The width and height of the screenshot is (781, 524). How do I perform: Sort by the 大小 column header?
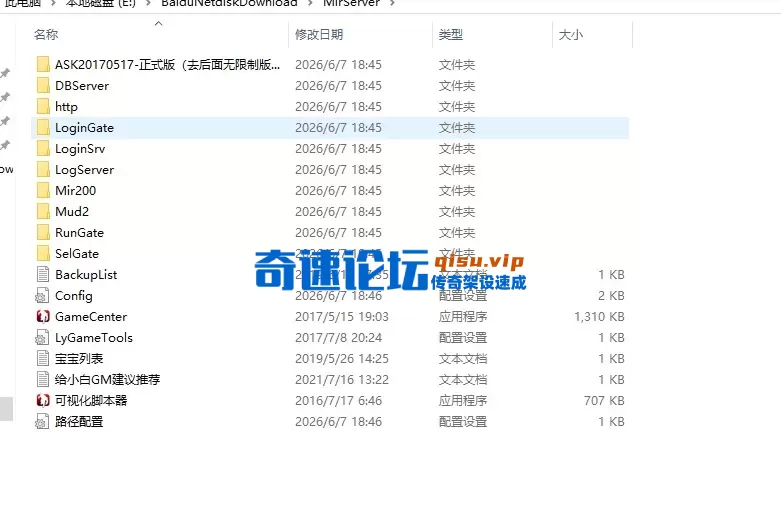coord(570,34)
